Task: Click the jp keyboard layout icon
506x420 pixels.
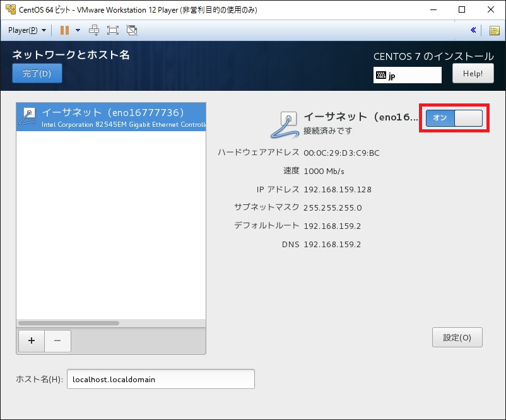Action: 382,74
